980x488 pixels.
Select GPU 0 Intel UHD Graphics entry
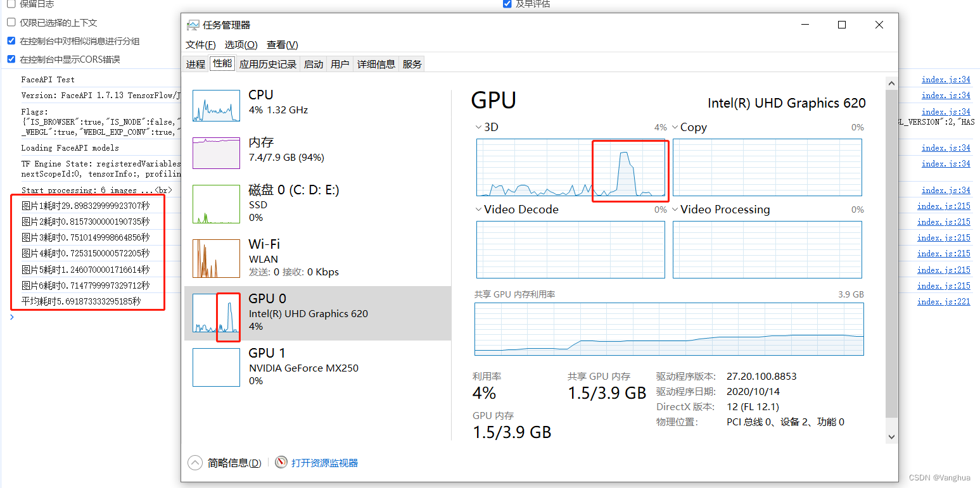[x=317, y=313]
